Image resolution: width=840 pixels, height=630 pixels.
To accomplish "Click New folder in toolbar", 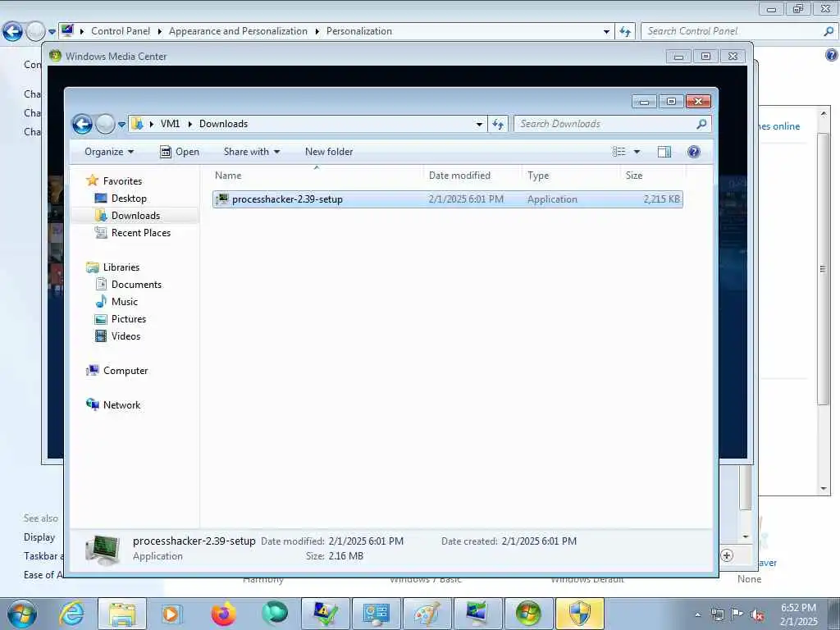I will pos(329,152).
